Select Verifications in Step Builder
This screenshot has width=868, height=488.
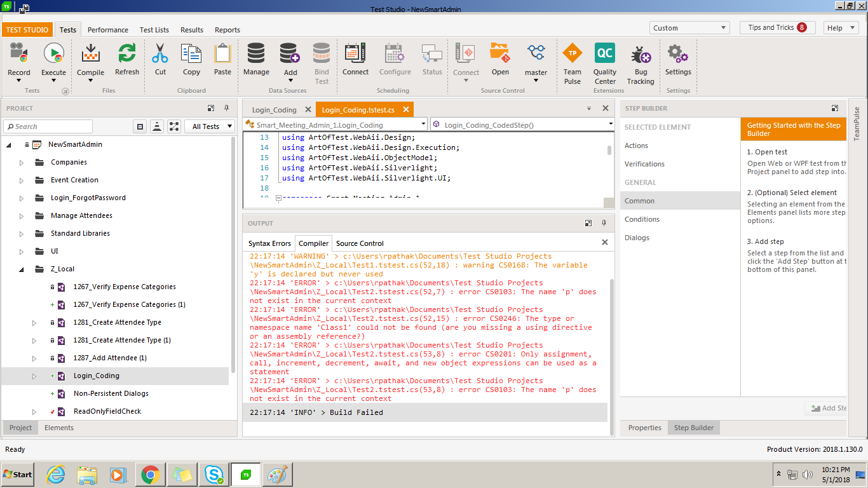pos(644,164)
